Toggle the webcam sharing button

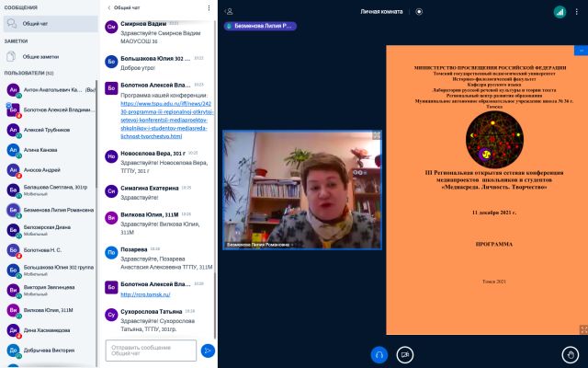404,355
